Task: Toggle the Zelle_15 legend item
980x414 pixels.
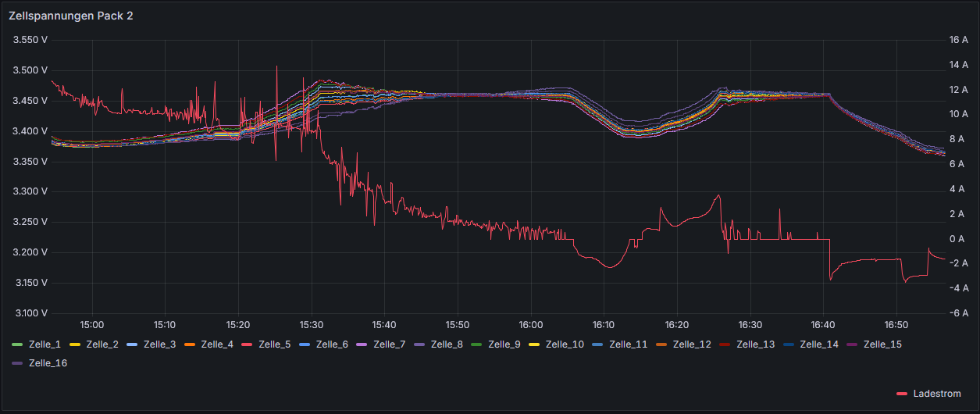Action: point(882,344)
